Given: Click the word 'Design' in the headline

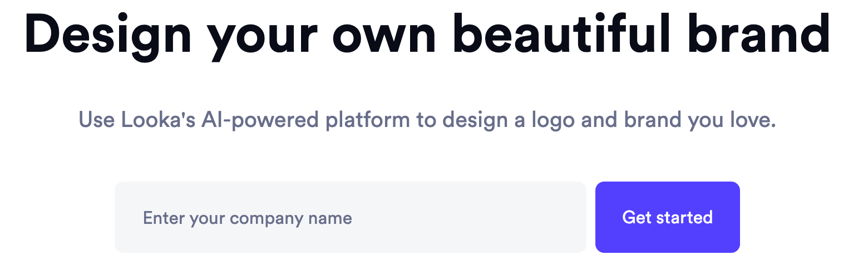Looking at the screenshot, I should [108, 33].
